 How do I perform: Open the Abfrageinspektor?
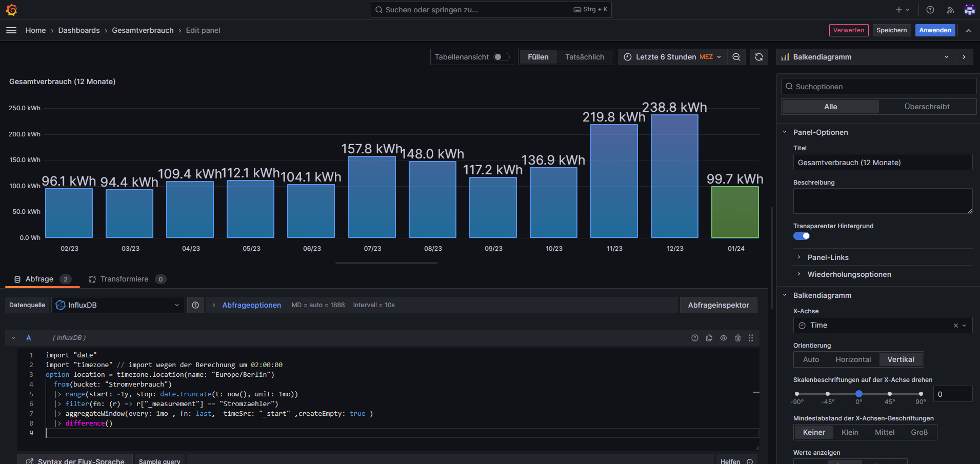(x=718, y=305)
